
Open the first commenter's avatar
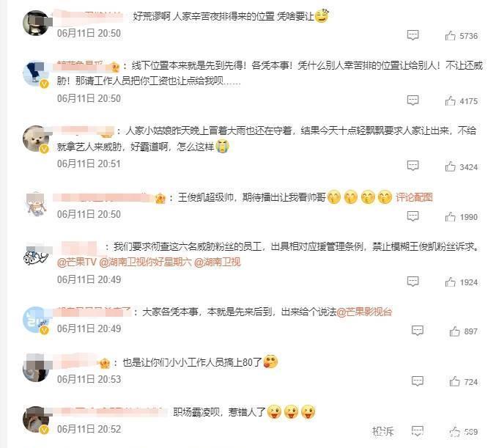pyautogui.click(x=36, y=23)
